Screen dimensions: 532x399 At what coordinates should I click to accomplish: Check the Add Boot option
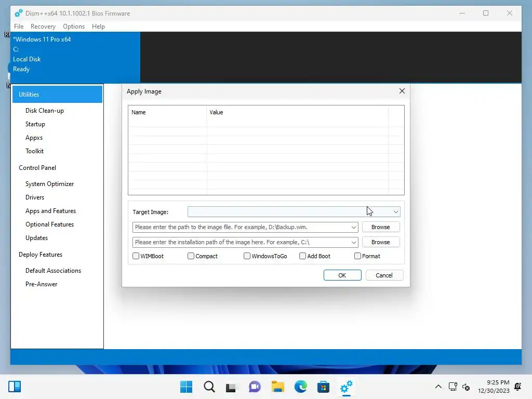[x=302, y=256]
